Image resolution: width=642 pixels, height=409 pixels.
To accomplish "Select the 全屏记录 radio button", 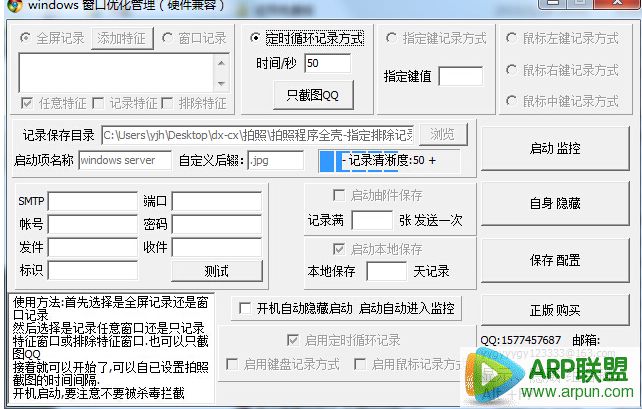I will click(x=25, y=38).
